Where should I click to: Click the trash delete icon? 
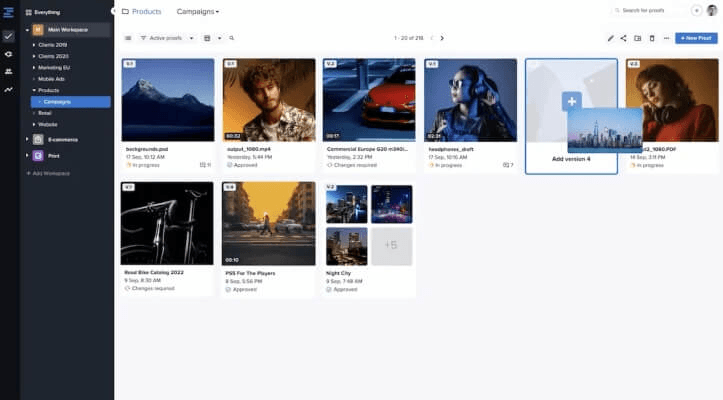coord(652,38)
